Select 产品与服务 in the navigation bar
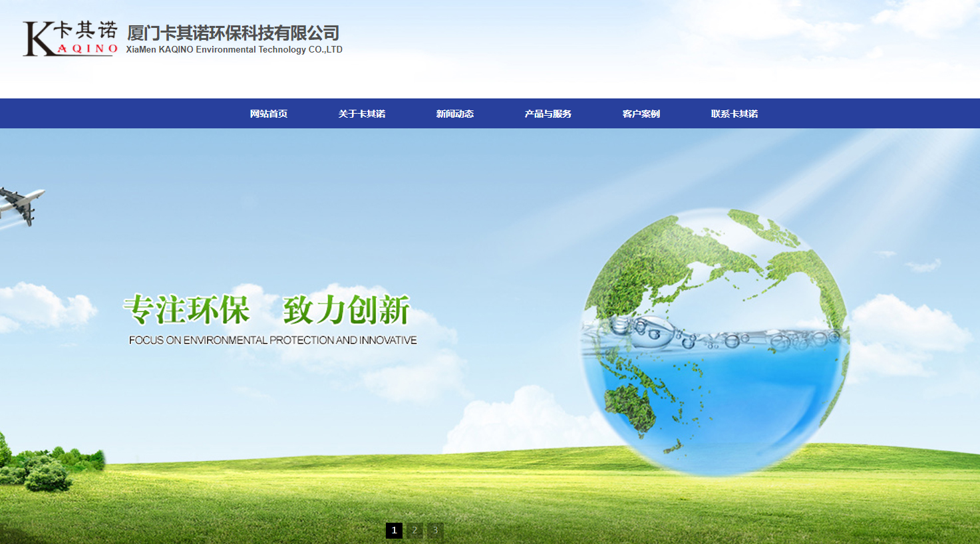 click(x=548, y=114)
